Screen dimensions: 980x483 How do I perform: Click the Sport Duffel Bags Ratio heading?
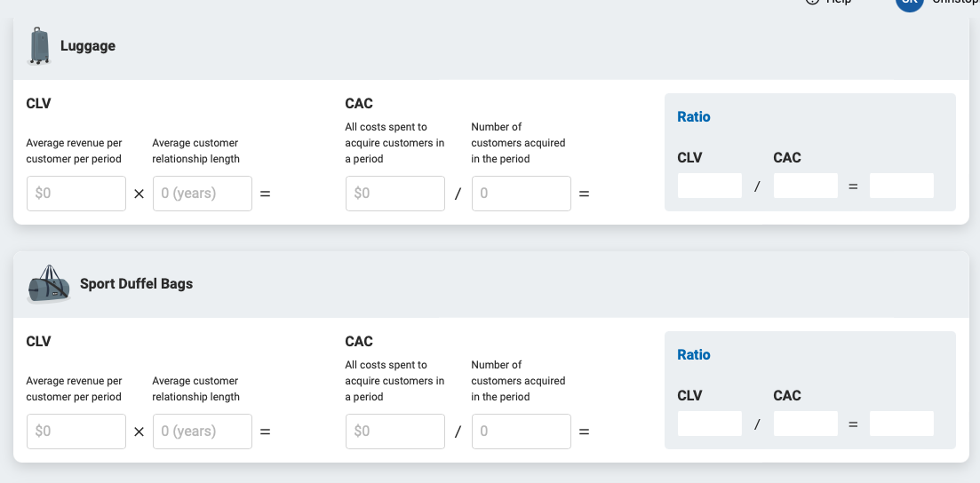[694, 355]
